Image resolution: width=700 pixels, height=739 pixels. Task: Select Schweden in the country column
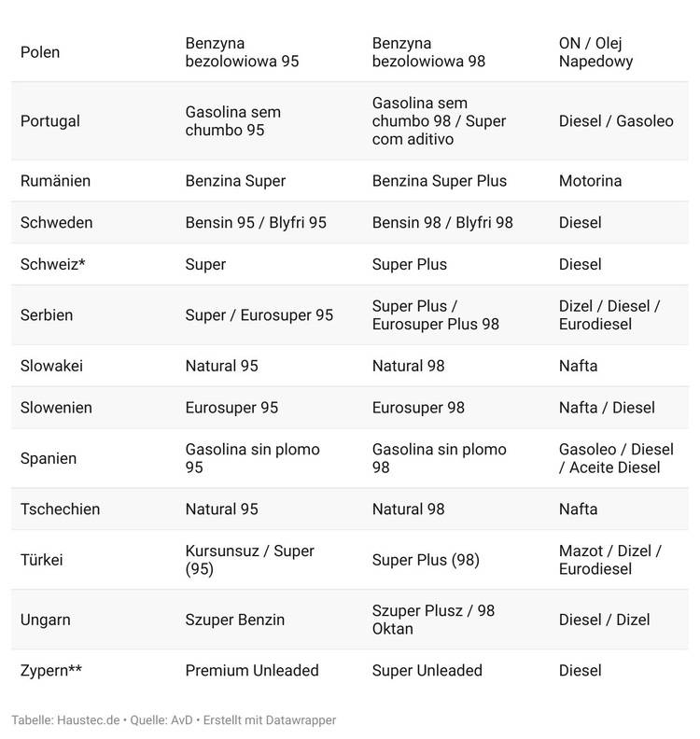(x=56, y=223)
